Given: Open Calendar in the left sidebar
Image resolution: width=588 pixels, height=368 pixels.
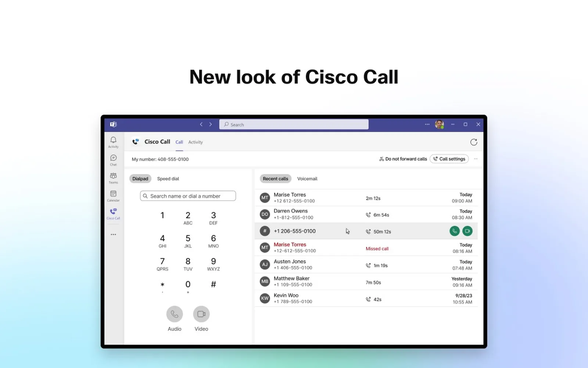Looking at the screenshot, I should click(x=113, y=196).
